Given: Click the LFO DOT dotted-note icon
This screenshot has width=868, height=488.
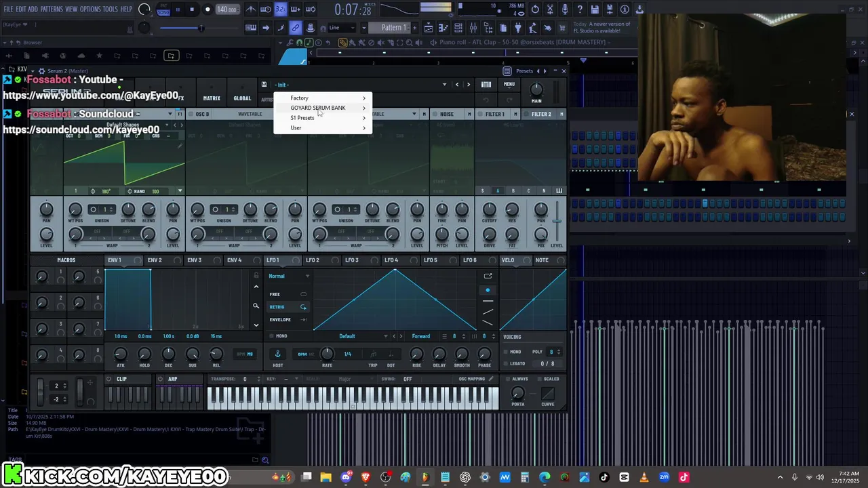Looking at the screenshot, I should (391, 354).
